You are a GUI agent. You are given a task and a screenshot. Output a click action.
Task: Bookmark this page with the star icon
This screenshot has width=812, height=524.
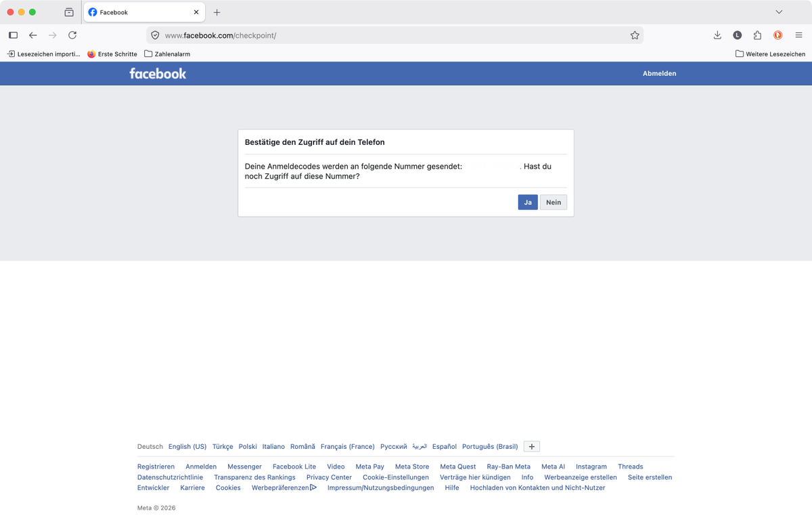click(x=635, y=35)
